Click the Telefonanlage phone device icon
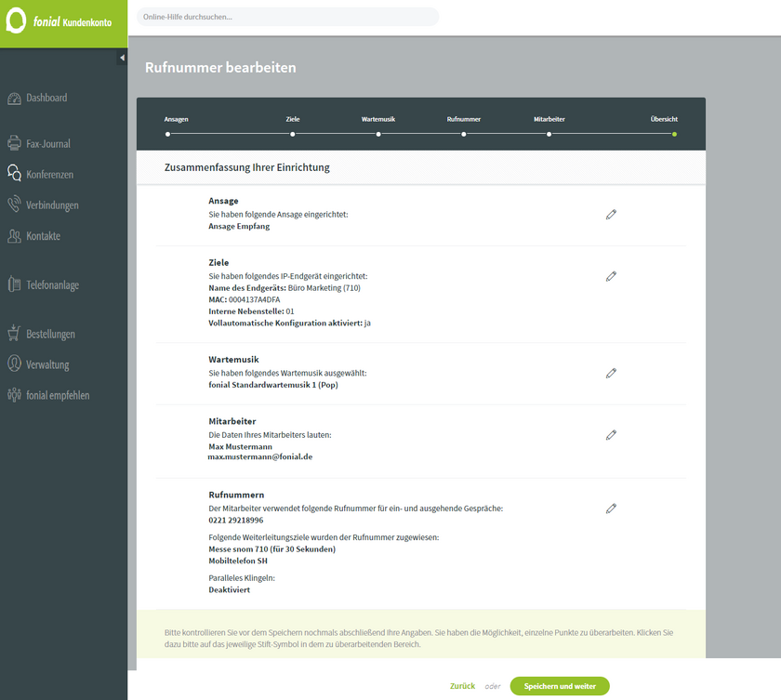Viewport: 781px width, 700px height. pyautogui.click(x=14, y=284)
